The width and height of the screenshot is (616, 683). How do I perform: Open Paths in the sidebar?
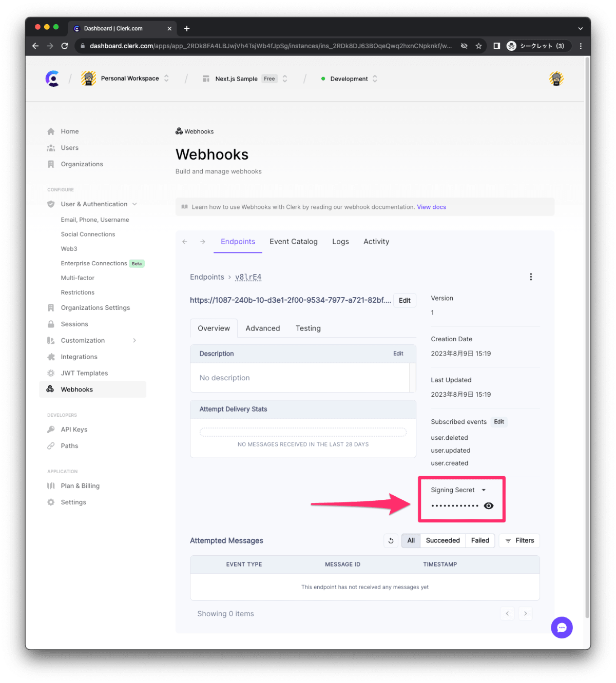(69, 446)
